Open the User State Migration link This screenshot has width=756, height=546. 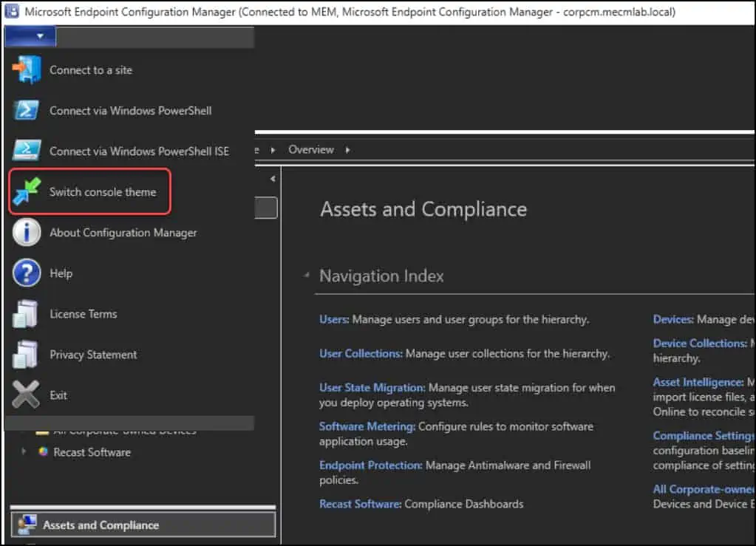372,387
